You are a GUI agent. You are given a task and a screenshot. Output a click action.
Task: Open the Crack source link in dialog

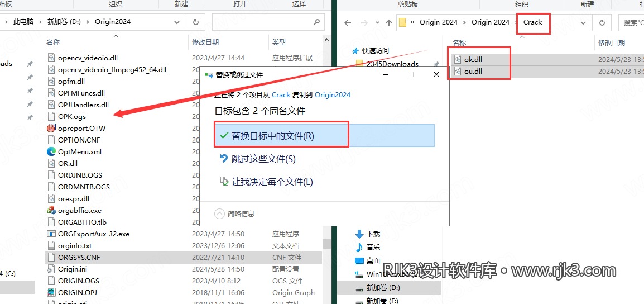coord(281,94)
